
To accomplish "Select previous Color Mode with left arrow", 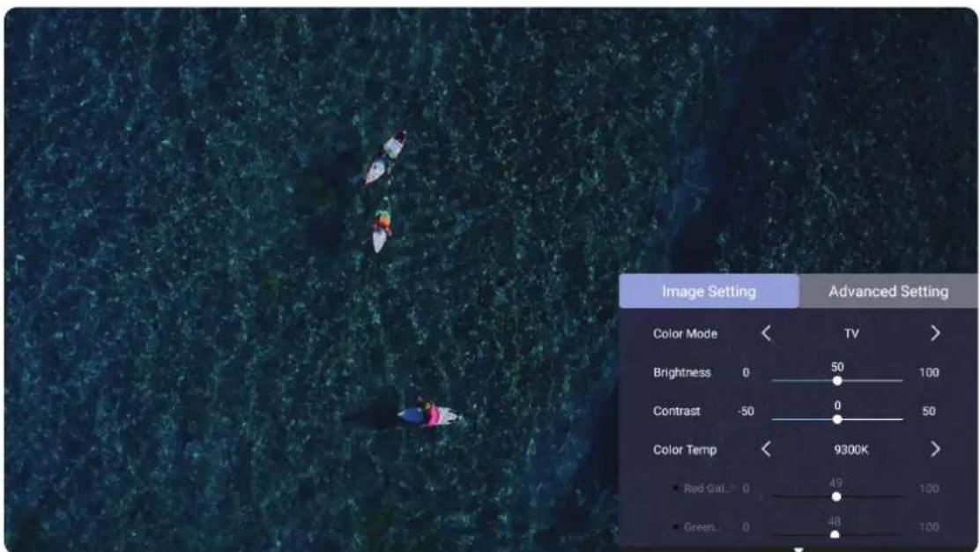I will [766, 333].
